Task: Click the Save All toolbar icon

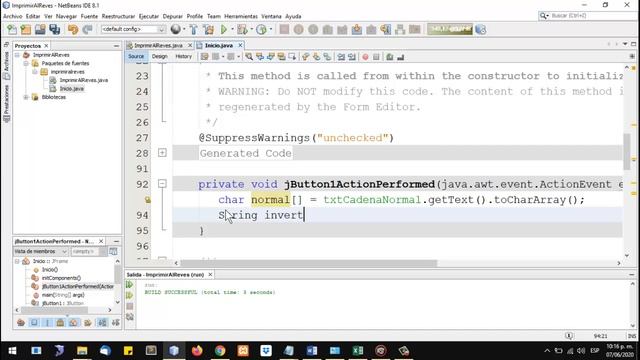Action: pyautogui.click(x=54, y=29)
